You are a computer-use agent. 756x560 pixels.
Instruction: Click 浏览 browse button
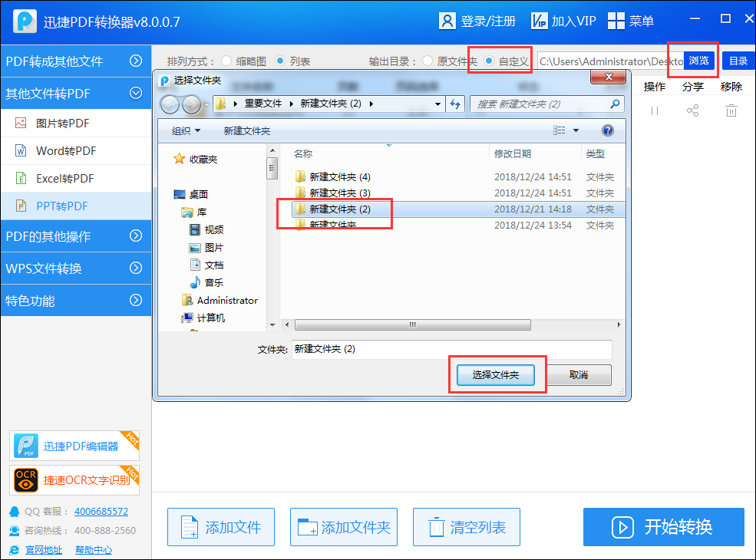point(698,61)
